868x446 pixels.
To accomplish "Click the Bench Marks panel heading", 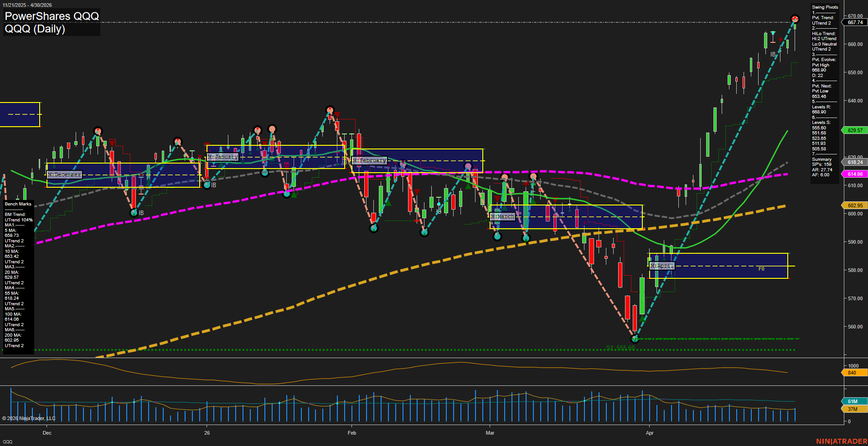I will (18, 204).
